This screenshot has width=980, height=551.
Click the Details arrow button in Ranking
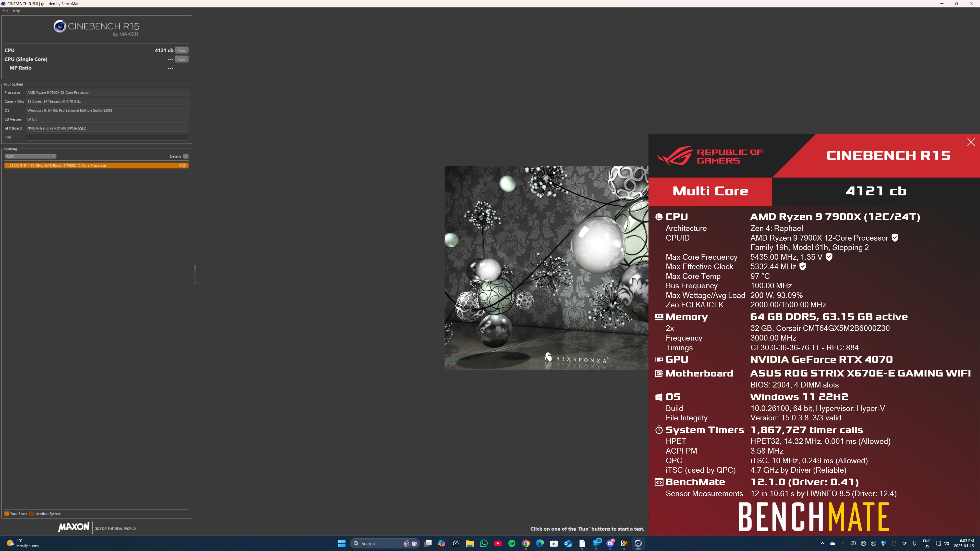click(186, 156)
